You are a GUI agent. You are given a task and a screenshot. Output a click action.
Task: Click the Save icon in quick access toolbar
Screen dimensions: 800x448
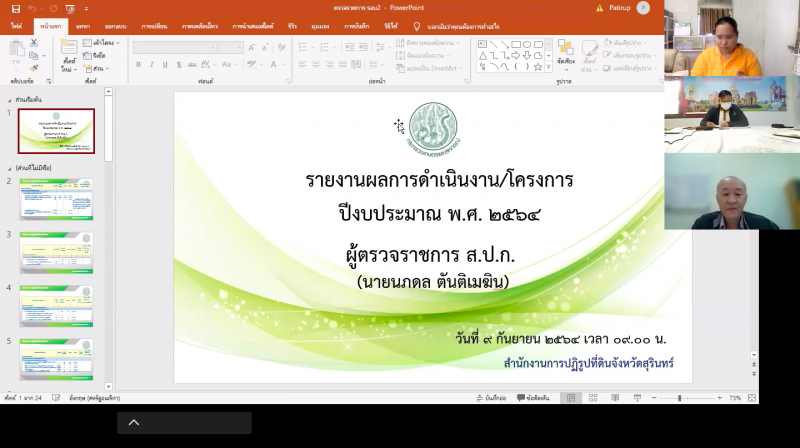pos(16,9)
